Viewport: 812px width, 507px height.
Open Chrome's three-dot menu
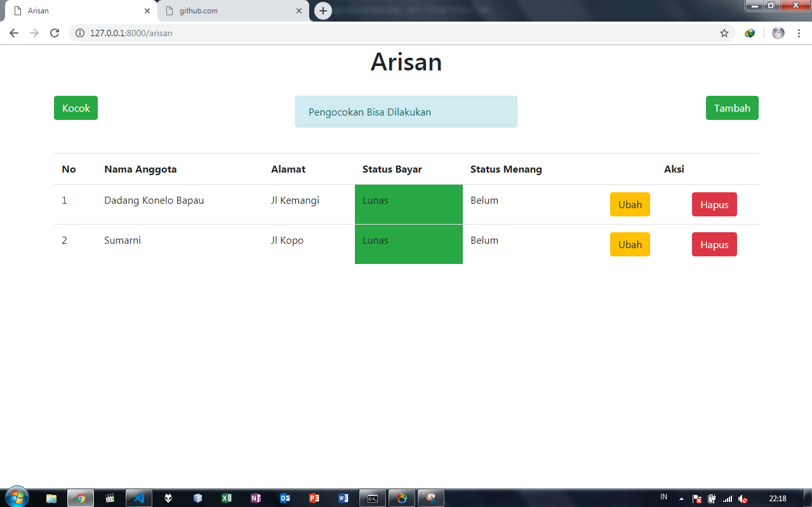(799, 33)
